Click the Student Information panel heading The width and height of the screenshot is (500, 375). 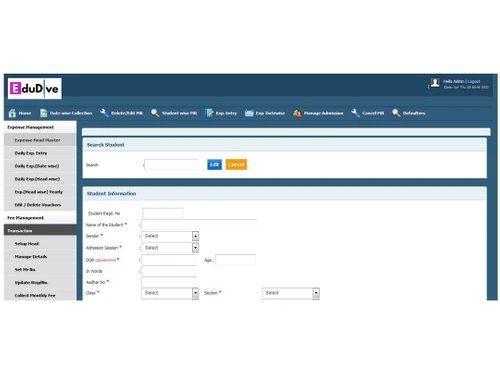(111, 194)
